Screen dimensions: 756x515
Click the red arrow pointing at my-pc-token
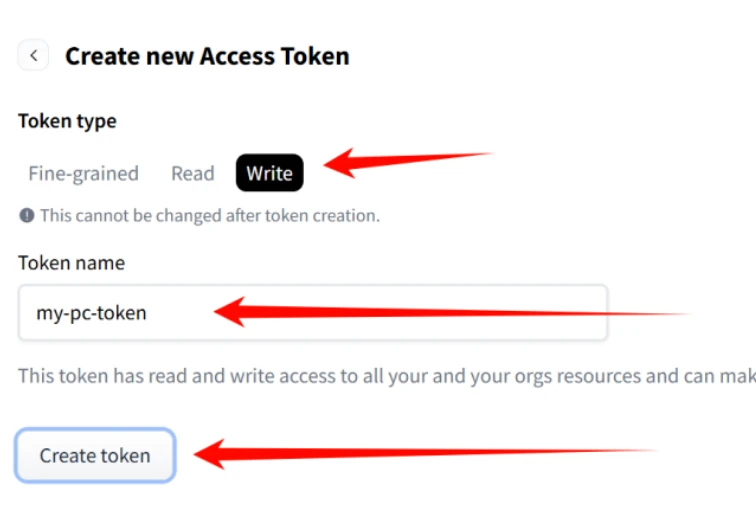450,312
